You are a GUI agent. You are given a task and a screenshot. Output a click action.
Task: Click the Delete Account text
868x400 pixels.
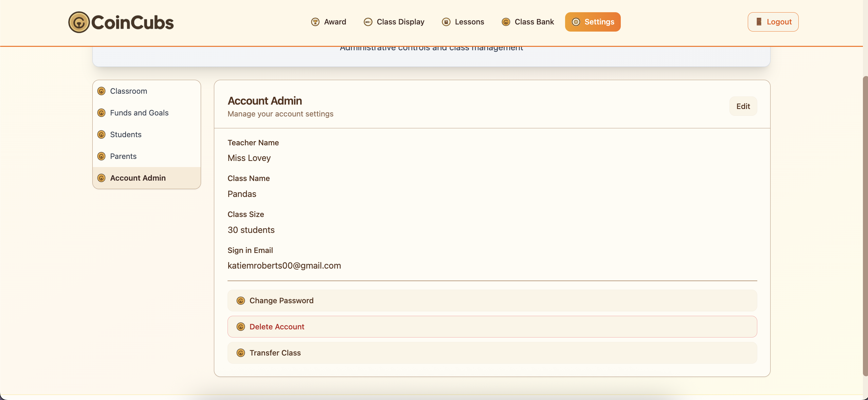coord(277,327)
